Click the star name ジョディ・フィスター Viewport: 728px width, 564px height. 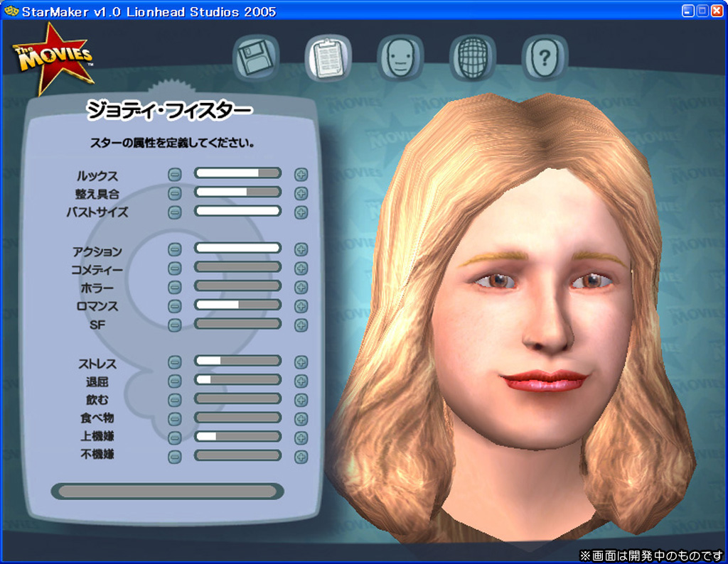tap(169, 110)
